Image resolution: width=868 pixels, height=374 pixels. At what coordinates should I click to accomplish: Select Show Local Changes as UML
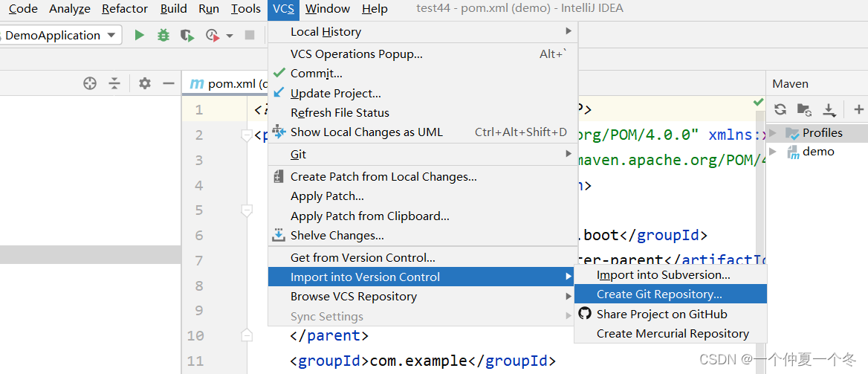(x=423, y=132)
